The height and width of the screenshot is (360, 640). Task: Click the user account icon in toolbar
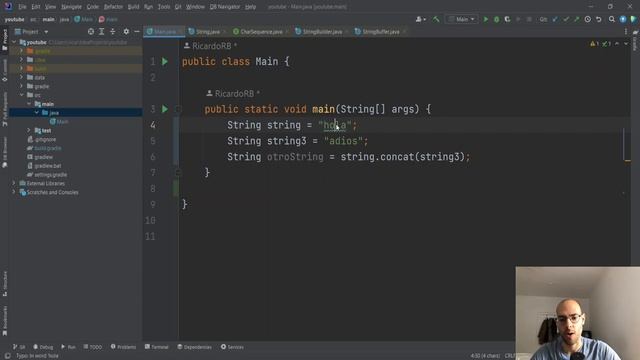pyautogui.click(x=420, y=19)
